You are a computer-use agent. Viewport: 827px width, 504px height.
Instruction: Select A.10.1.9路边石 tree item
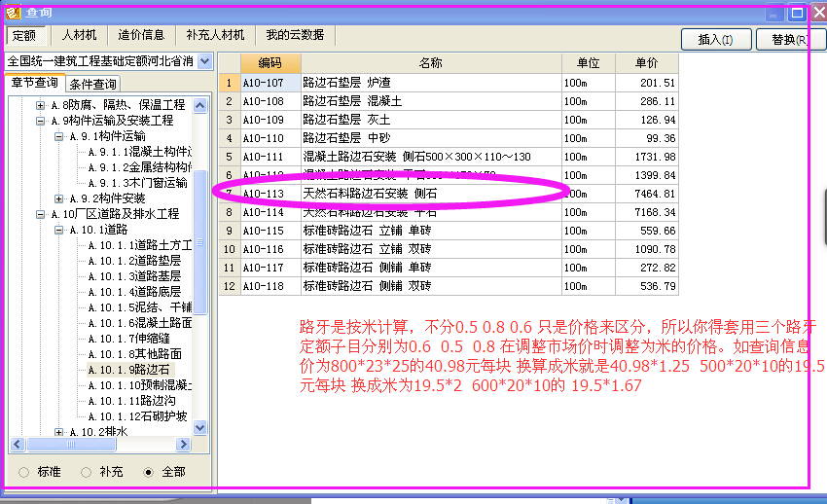tap(129, 370)
